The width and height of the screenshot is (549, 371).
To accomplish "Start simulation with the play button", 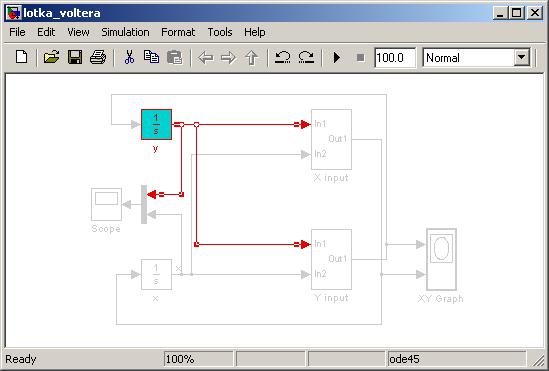I will pyautogui.click(x=337, y=57).
